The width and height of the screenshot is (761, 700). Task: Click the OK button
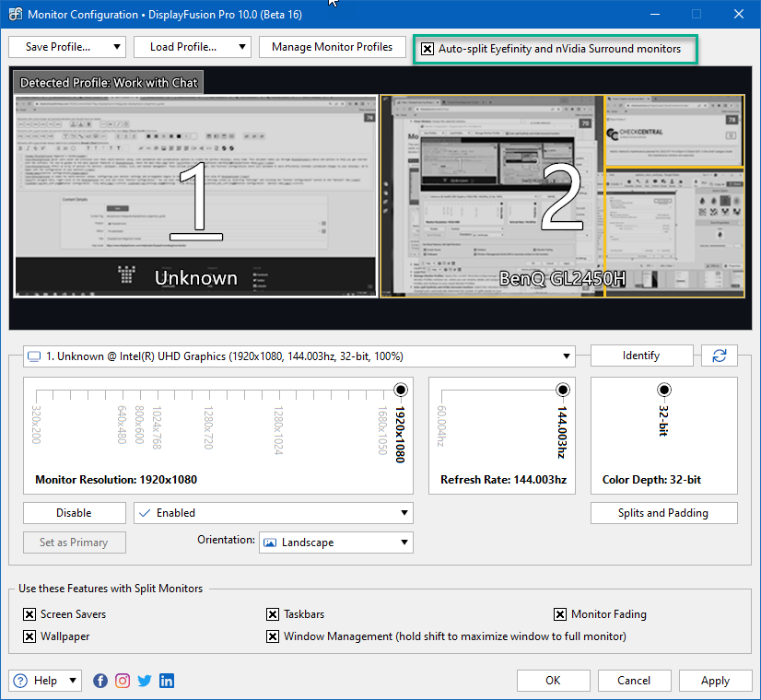point(554,681)
